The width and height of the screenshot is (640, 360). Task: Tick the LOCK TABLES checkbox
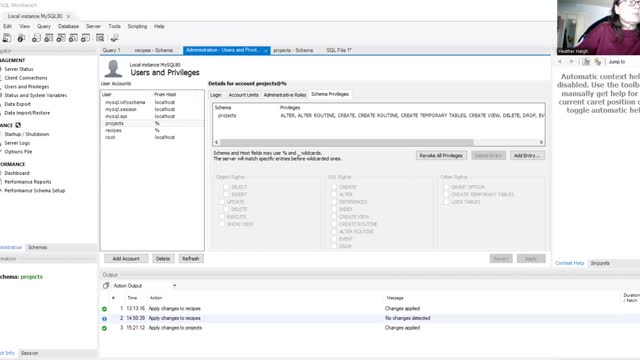pos(446,202)
